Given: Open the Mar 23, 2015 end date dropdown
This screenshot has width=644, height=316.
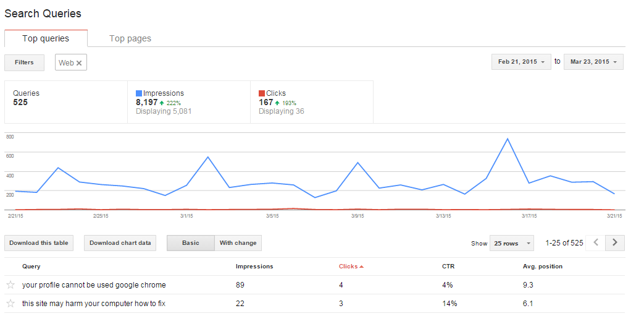Looking at the screenshot, I should click(x=593, y=62).
